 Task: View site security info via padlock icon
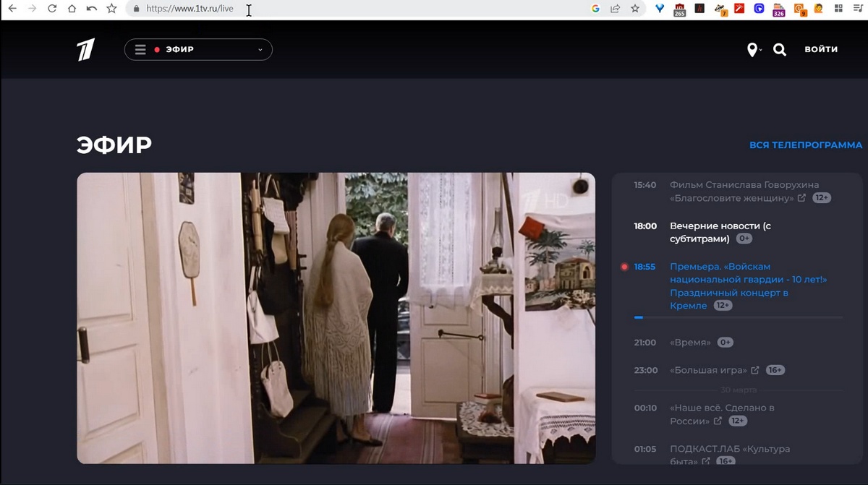(136, 9)
